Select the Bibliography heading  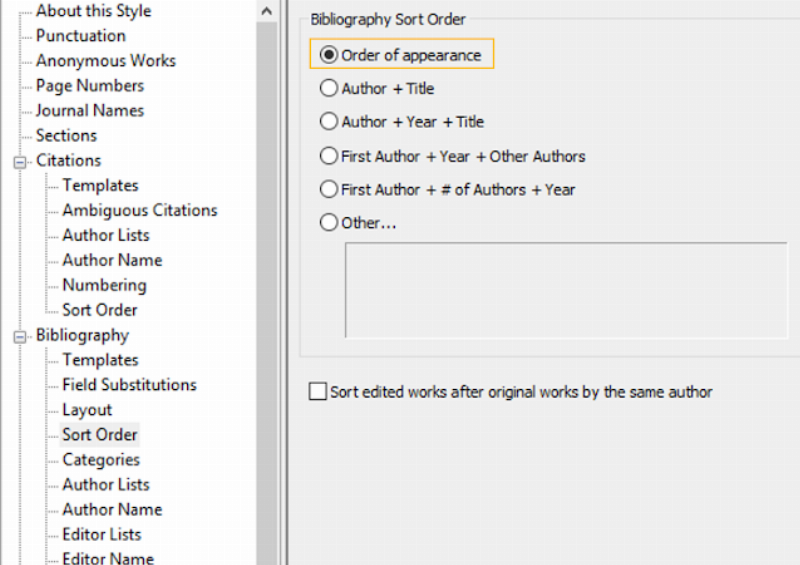[x=82, y=335]
